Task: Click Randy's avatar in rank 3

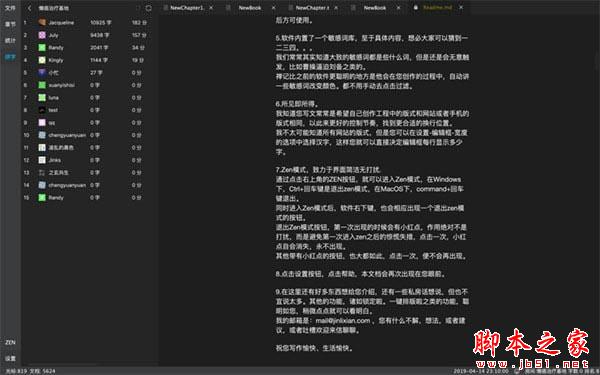Action: (x=42, y=47)
